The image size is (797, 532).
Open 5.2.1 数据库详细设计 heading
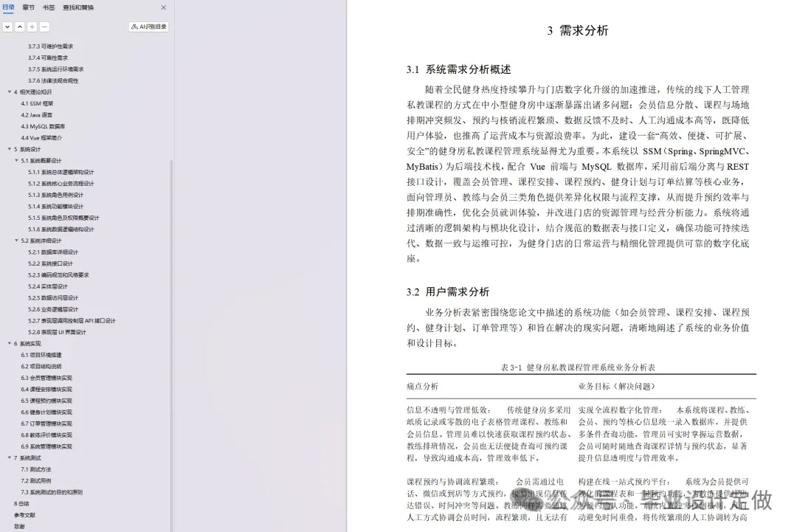click(53, 252)
